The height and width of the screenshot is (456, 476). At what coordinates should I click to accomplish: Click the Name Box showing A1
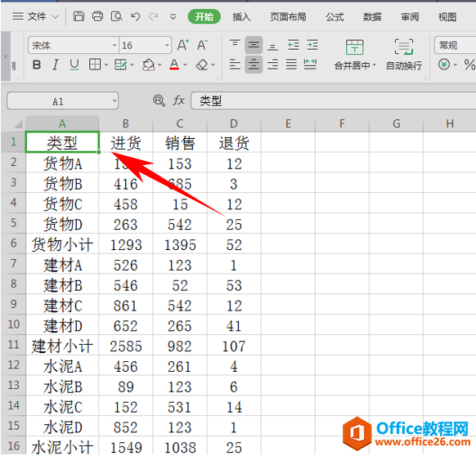(x=62, y=101)
